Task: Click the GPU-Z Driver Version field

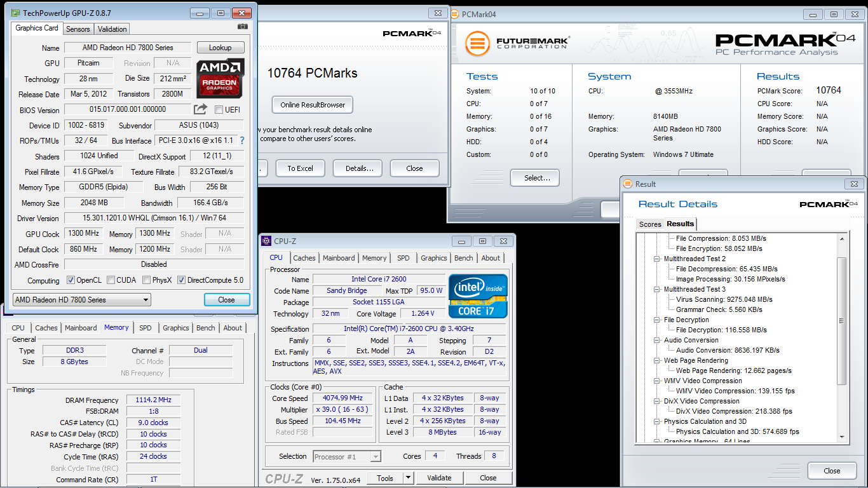Action: pos(154,218)
